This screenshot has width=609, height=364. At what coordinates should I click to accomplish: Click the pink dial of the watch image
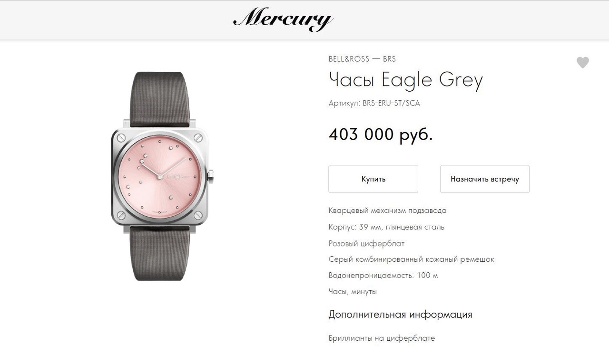pyautogui.click(x=159, y=177)
